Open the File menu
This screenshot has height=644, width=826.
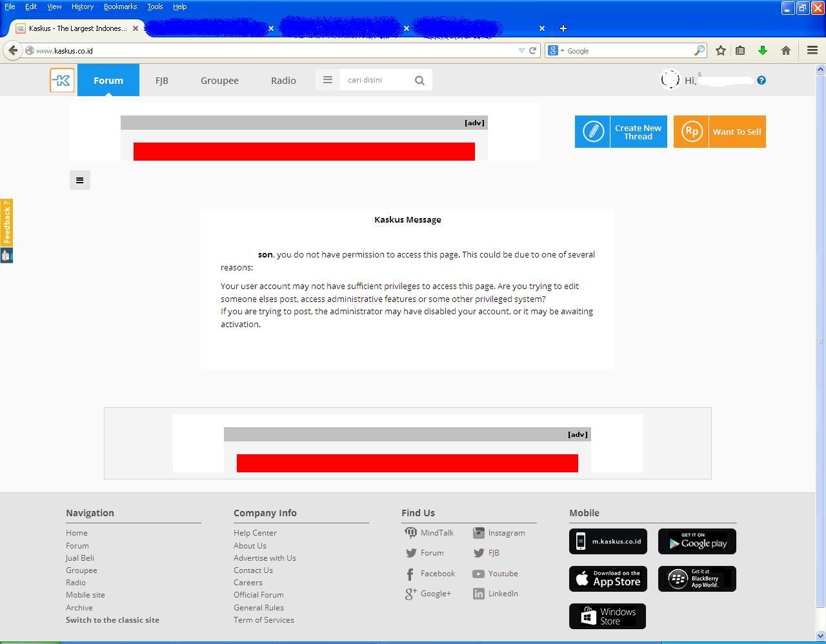[x=10, y=6]
